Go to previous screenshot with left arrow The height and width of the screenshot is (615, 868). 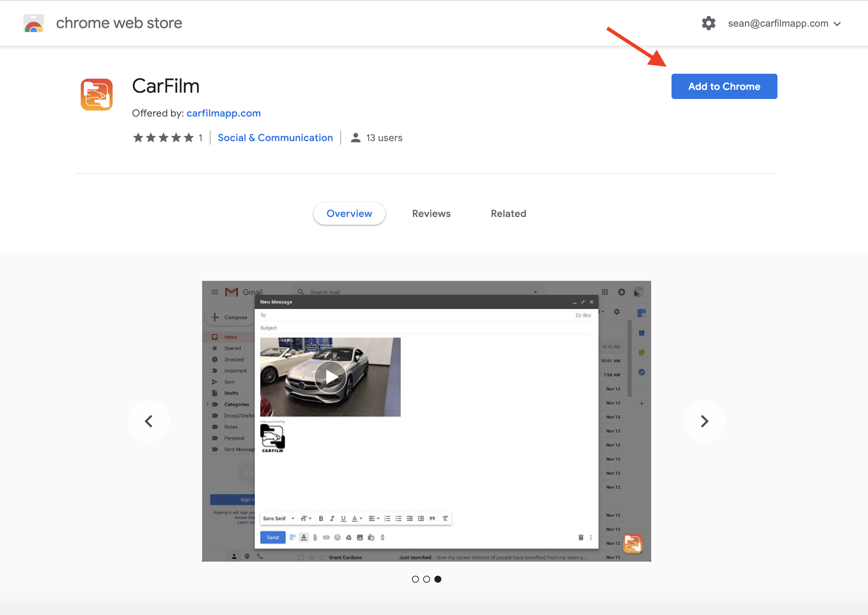(149, 421)
